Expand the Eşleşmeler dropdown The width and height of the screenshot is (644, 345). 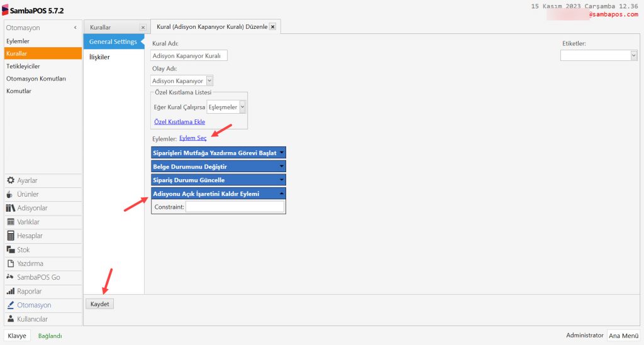[242, 107]
